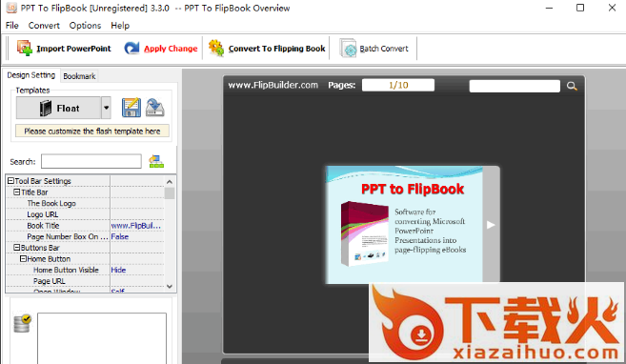Click settings list scroll up arrow
626x364 pixels.
[170, 182]
